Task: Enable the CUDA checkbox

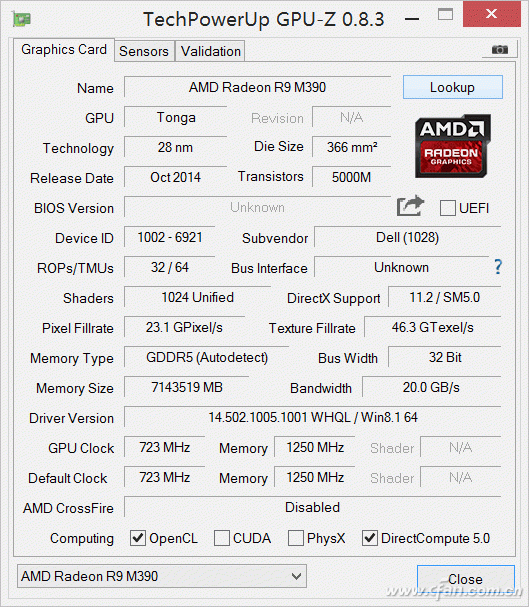Action: click(x=222, y=538)
